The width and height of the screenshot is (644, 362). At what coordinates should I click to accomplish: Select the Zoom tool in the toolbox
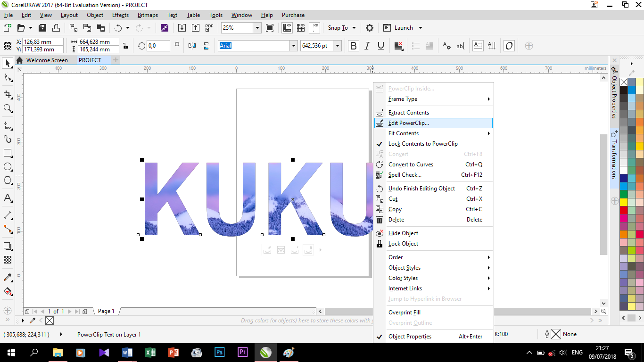[x=7, y=109]
